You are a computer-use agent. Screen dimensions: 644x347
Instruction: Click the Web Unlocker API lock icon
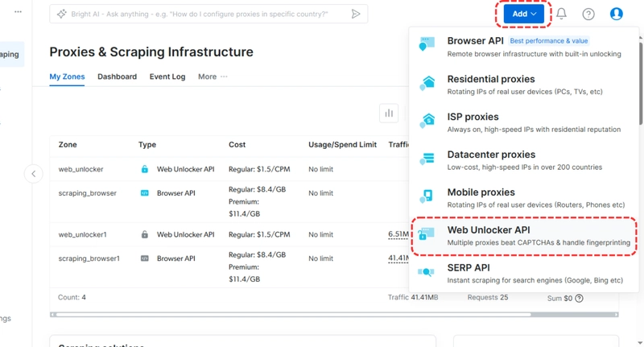point(426,233)
